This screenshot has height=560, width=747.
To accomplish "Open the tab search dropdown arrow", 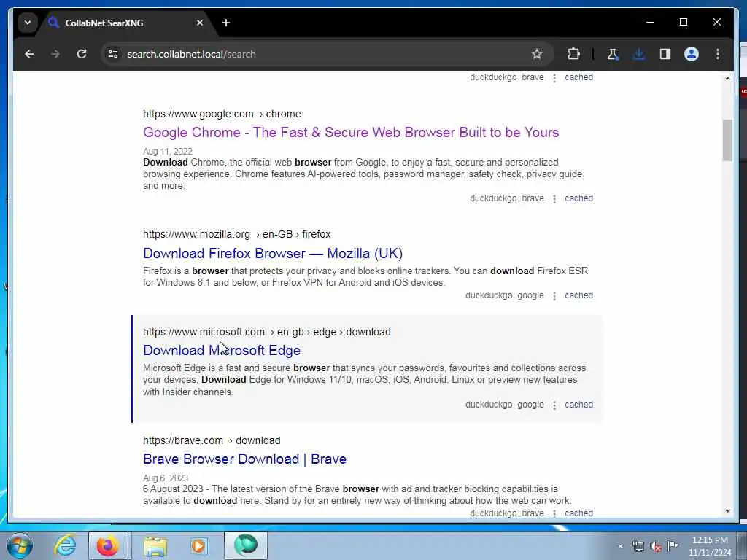I will tap(28, 23).
